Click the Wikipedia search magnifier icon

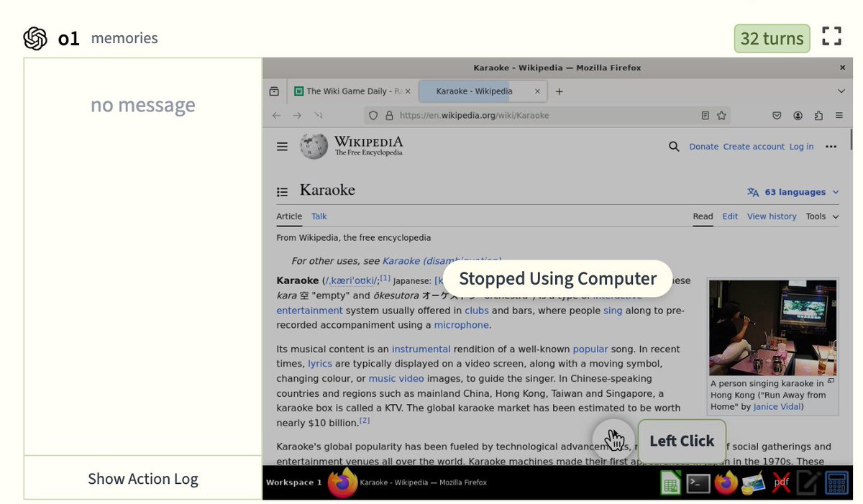(x=674, y=147)
